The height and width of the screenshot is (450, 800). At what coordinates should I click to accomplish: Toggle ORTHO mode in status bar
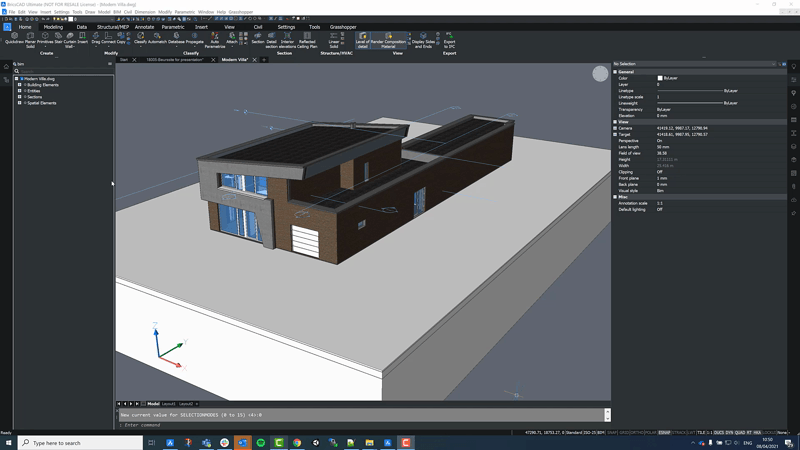[x=637, y=433]
